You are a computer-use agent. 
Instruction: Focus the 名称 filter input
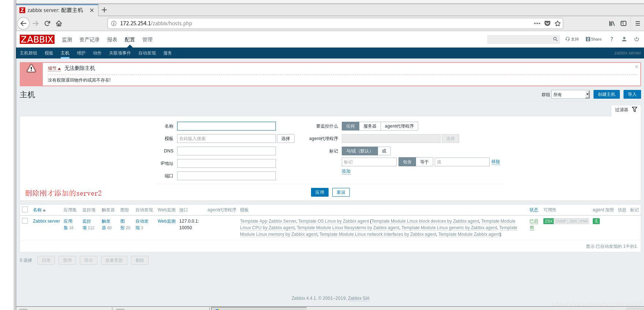click(x=226, y=126)
